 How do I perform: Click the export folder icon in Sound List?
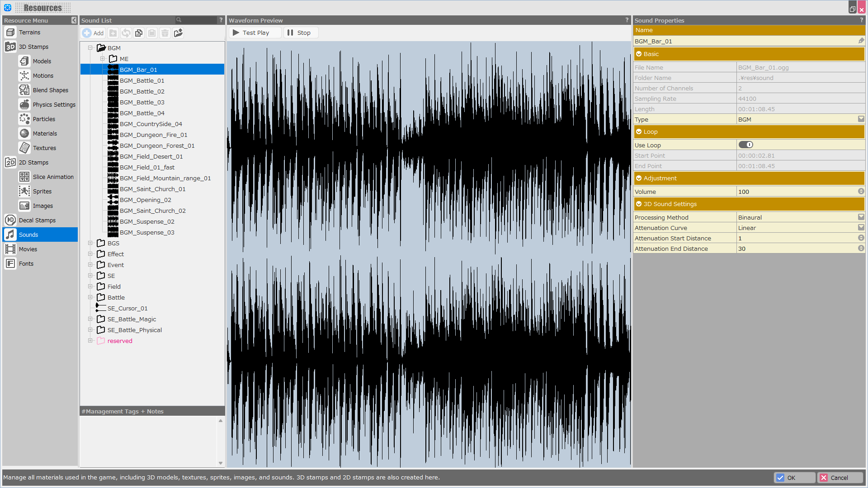click(x=178, y=33)
